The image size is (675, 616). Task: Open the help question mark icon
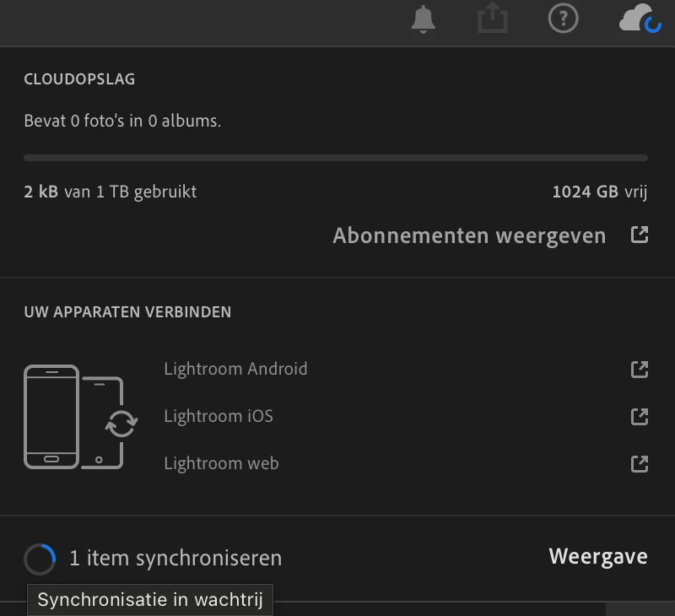(563, 18)
